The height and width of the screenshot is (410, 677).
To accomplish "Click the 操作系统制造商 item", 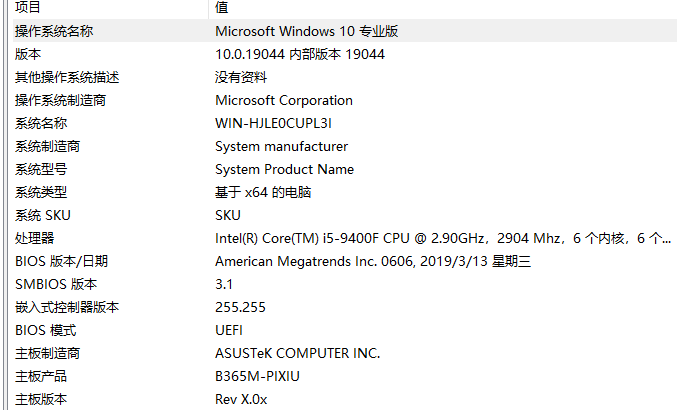I will 60,100.
